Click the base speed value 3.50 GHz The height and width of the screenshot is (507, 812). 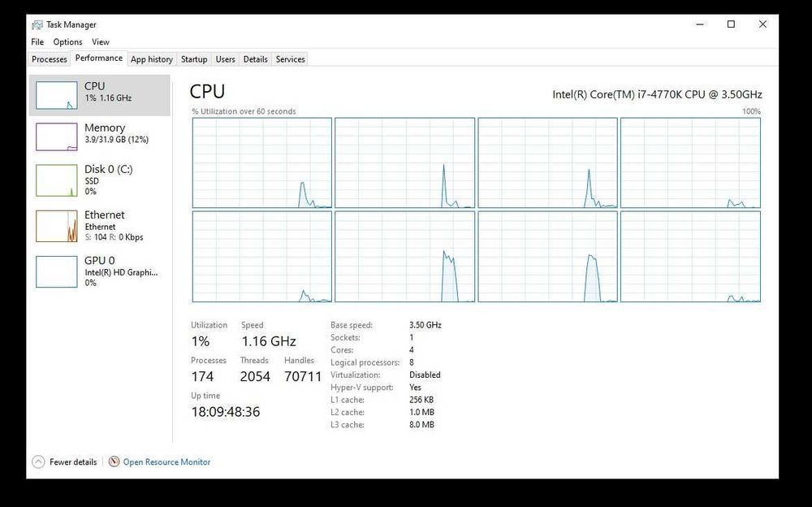point(425,325)
